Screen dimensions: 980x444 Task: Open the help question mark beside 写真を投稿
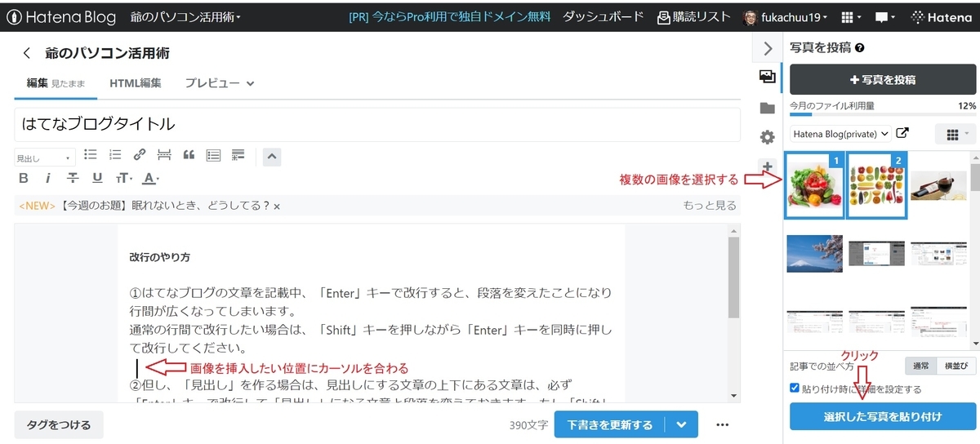click(859, 48)
